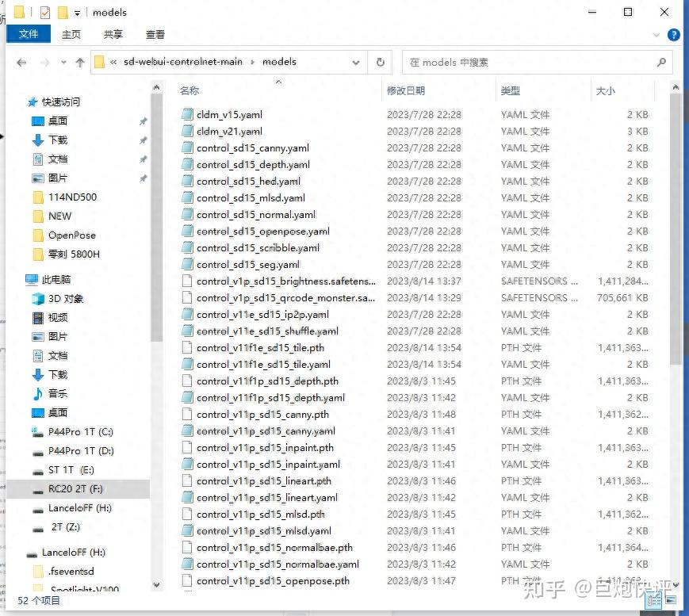This screenshot has width=689, height=616.
Task: Open the address bar dropdown arrow
Action: (x=355, y=62)
